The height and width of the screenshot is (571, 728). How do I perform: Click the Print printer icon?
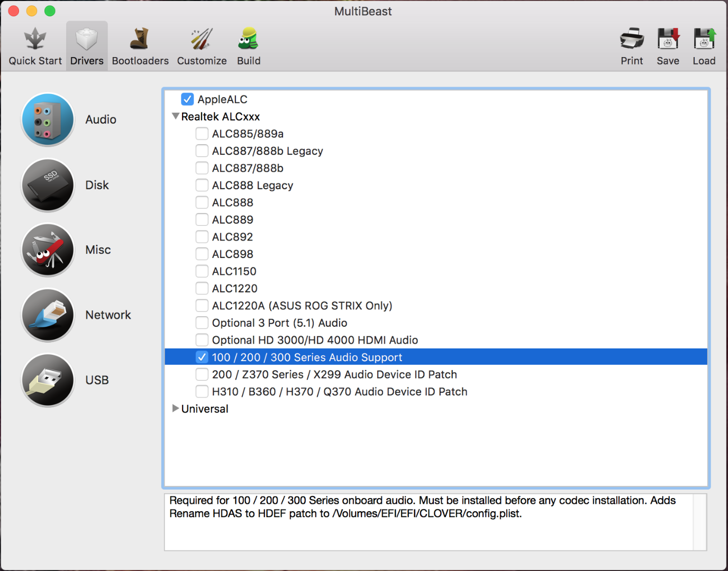click(632, 39)
